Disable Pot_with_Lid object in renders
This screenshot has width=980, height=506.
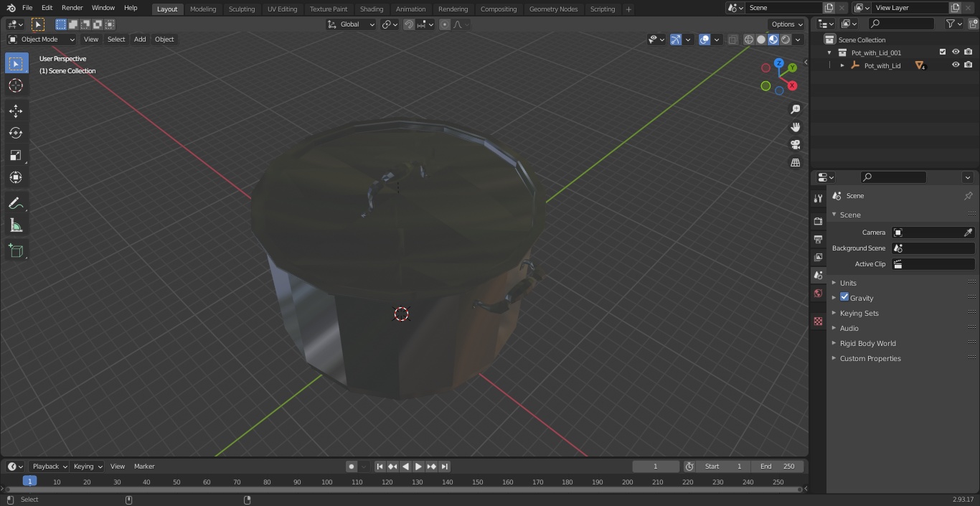pos(969,65)
